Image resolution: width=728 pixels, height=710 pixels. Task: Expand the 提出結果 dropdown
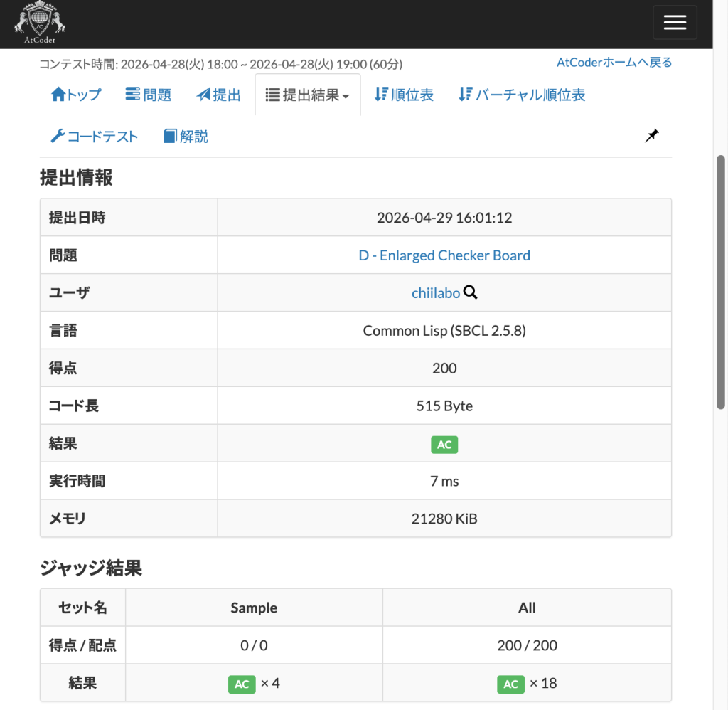click(x=307, y=95)
